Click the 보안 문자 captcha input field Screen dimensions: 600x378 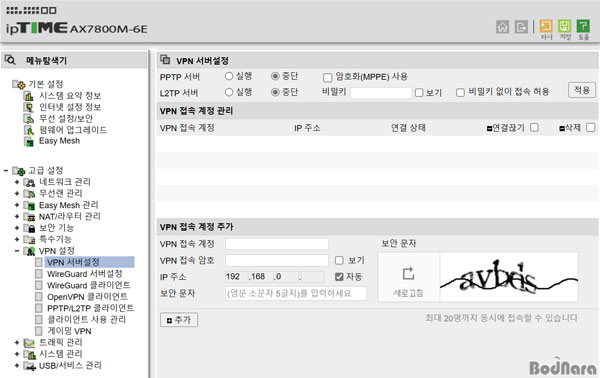coord(296,293)
